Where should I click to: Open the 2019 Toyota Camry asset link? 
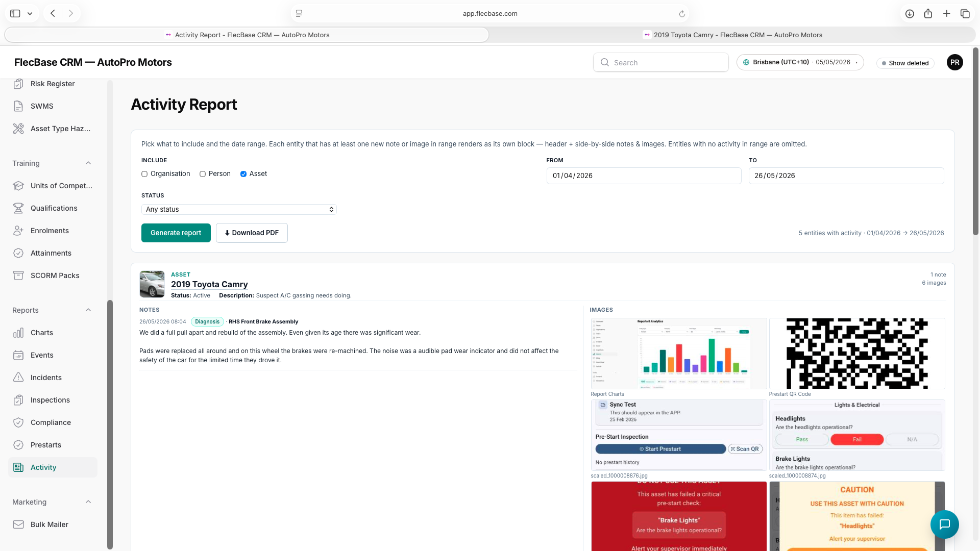click(x=209, y=284)
